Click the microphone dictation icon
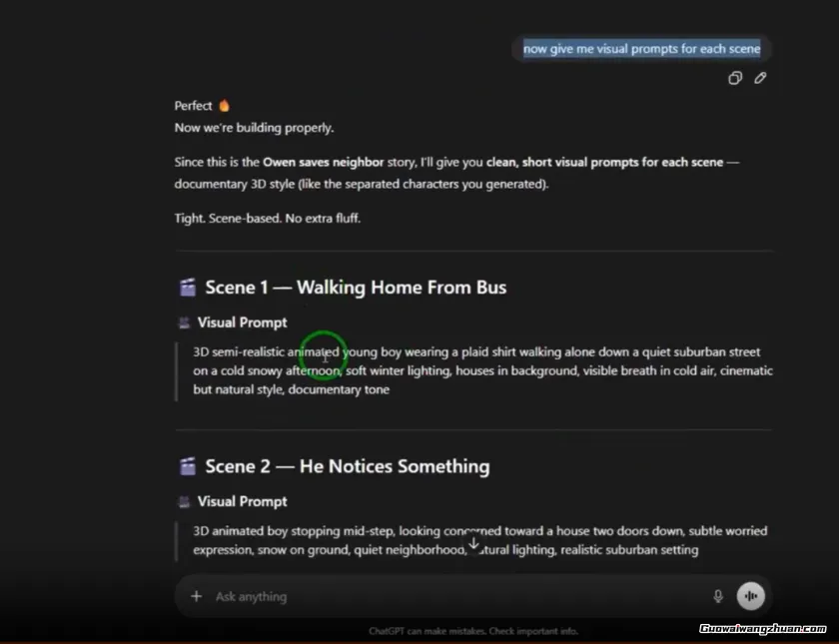 point(717,596)
